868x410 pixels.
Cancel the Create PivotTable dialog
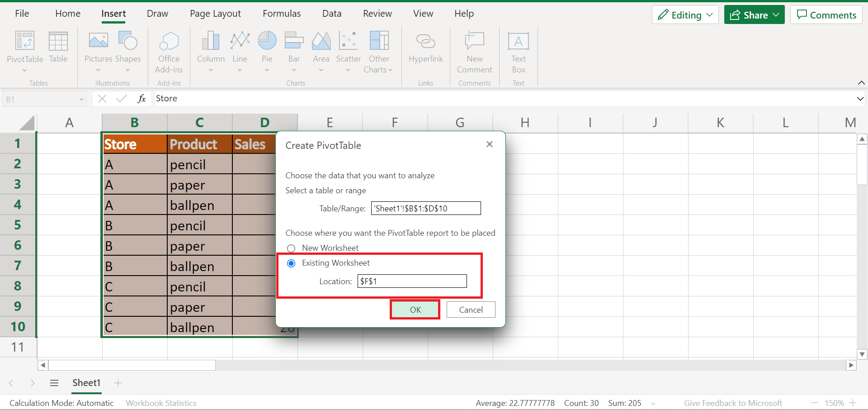(x=471, y=310)
